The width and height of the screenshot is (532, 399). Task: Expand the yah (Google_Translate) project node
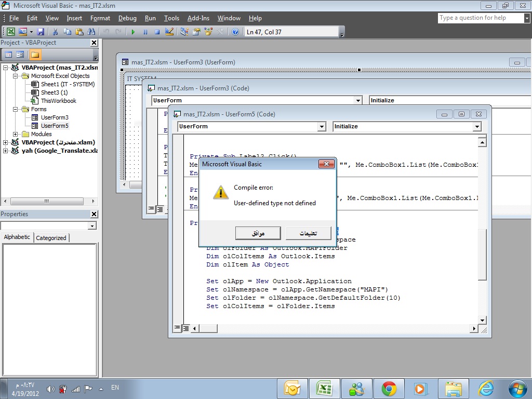point(5,151)
